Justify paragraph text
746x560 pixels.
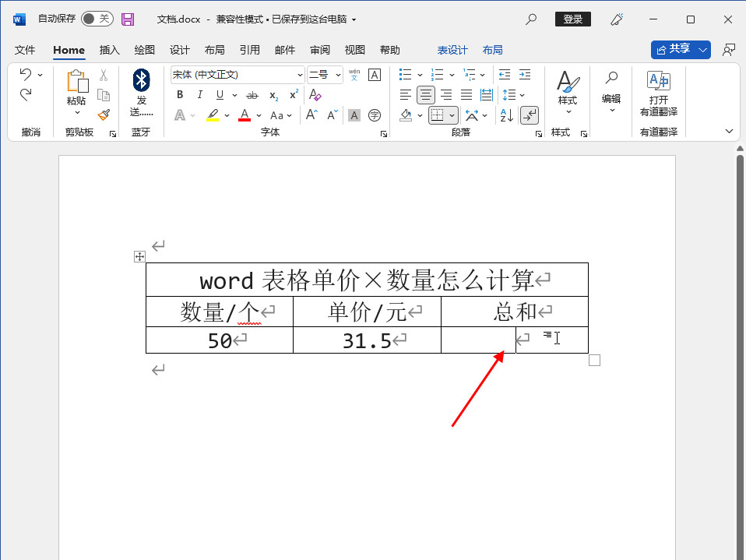(x=466, y=95)
